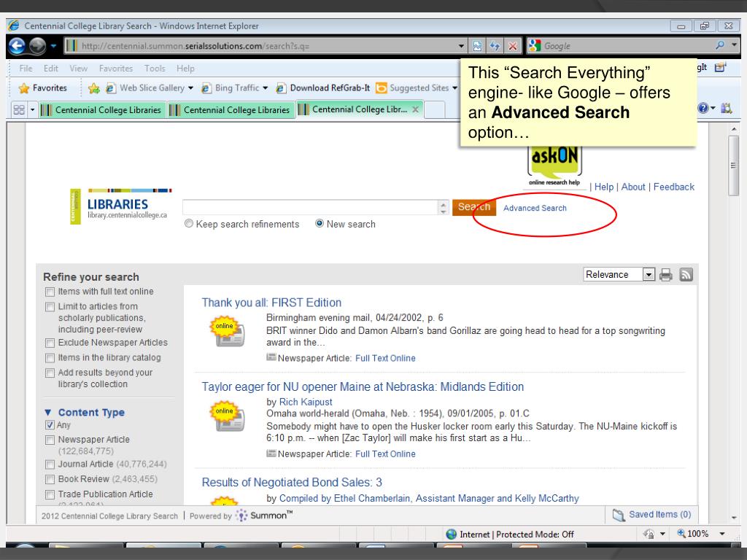Open the Edit menu

coord(50,69)
